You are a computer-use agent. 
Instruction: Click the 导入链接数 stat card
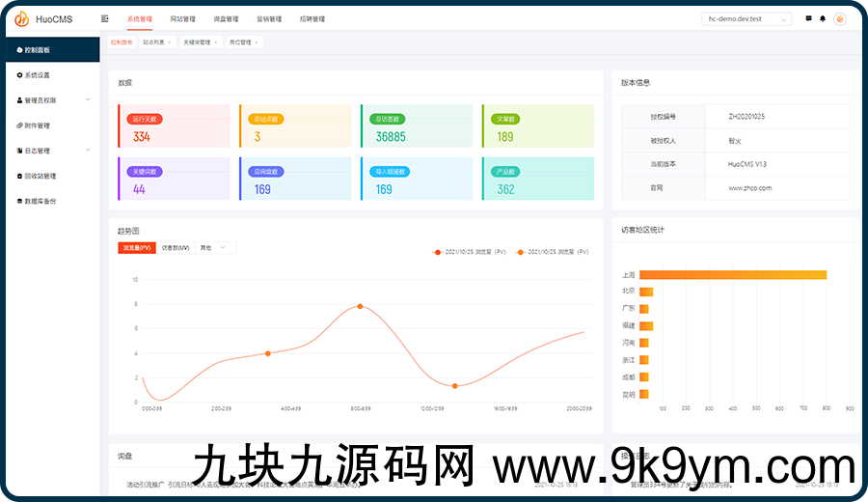[x=417, y=179]
